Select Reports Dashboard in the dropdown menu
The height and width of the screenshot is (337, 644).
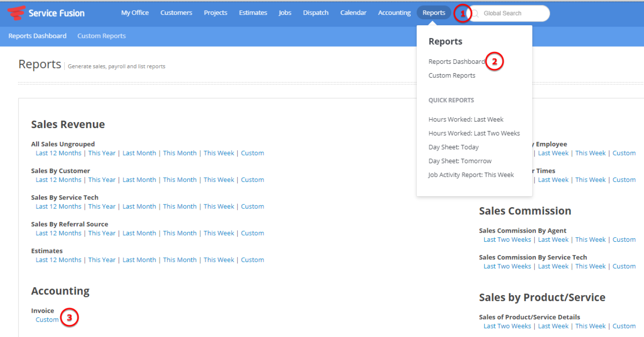pos(457,62)
